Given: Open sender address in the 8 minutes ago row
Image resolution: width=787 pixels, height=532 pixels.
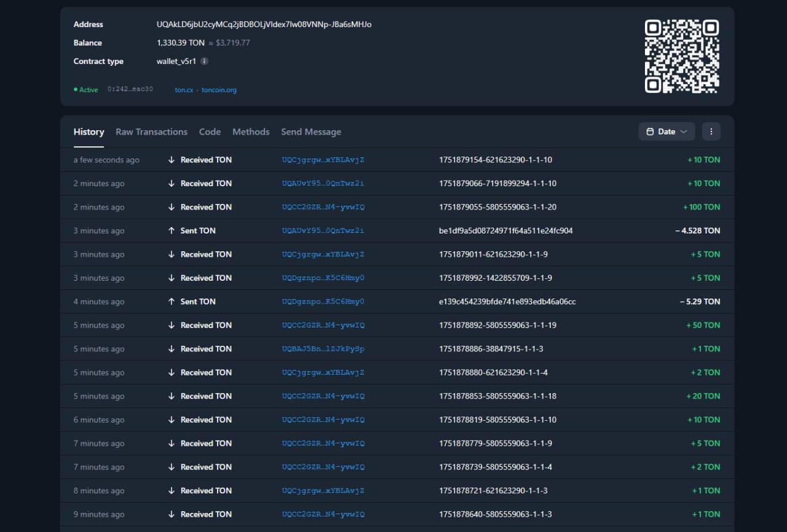Looking at the screenshot, I should 323,491.
